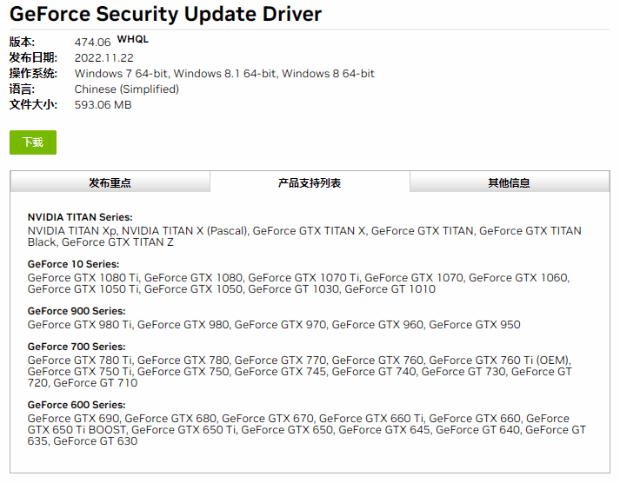The height and width of the screenshot is (483, 620).
Task: Click NVIDIA TITAN Xp in the list
Action: [x=72, y=231]
